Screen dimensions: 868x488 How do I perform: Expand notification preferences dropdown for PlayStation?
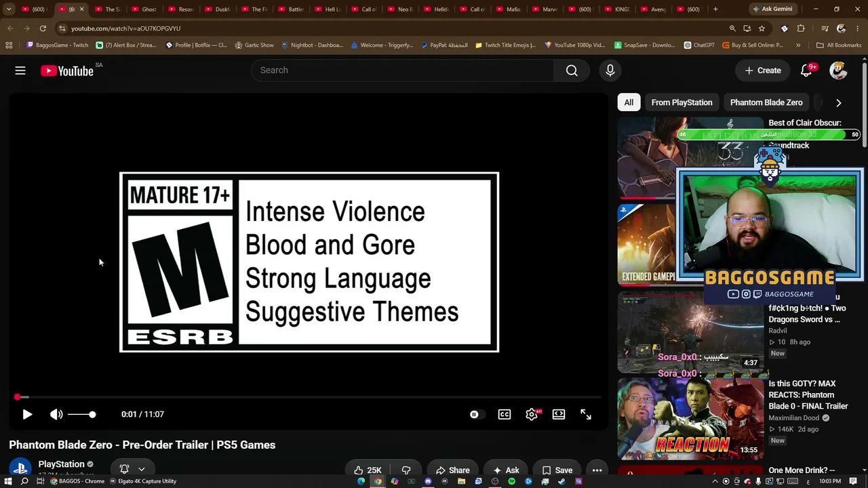click(x=141, y=469)
